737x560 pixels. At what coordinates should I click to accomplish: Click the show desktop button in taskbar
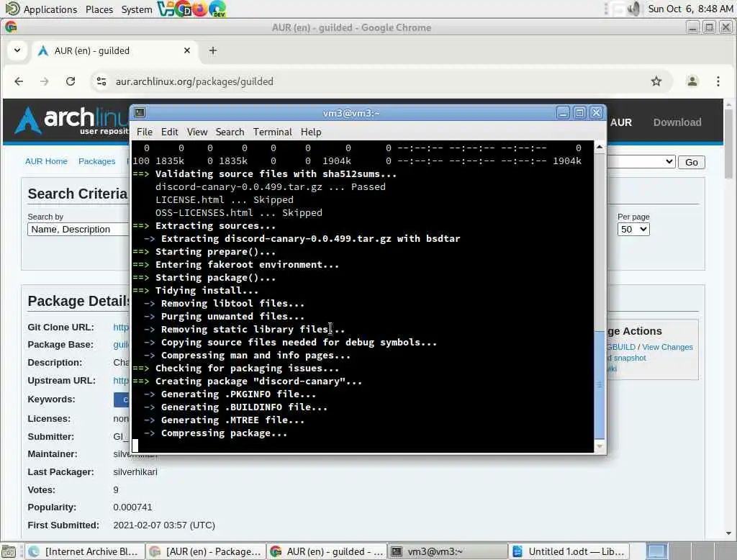9,551
